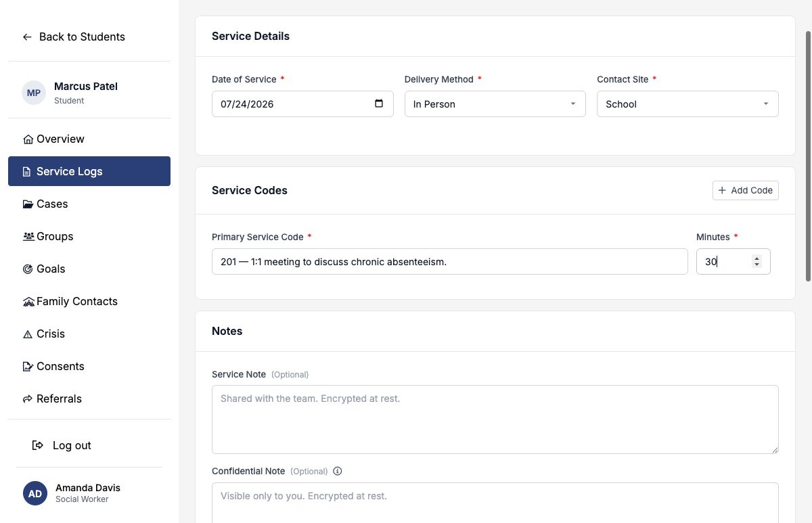Click into the Service Note text area
Screen dimensions: 812x523
click(x=495, y=419)
